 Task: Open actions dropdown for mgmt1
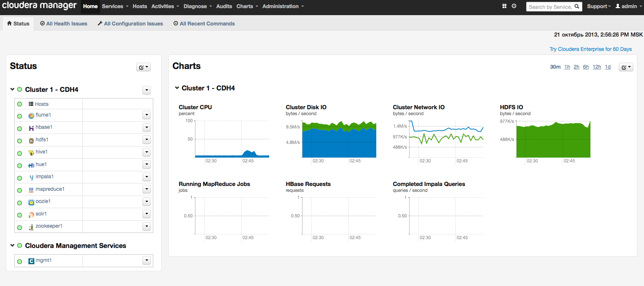147,261
